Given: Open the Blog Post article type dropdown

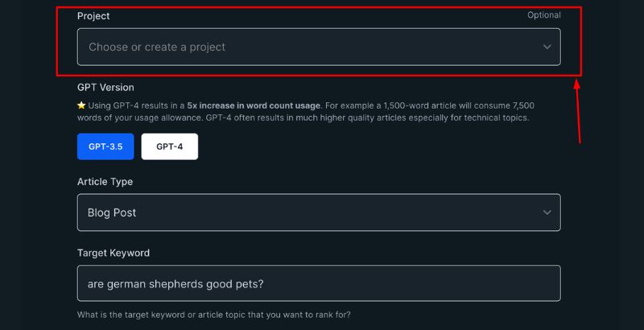Looking at the screenshot, I should [x=318, y=212].
